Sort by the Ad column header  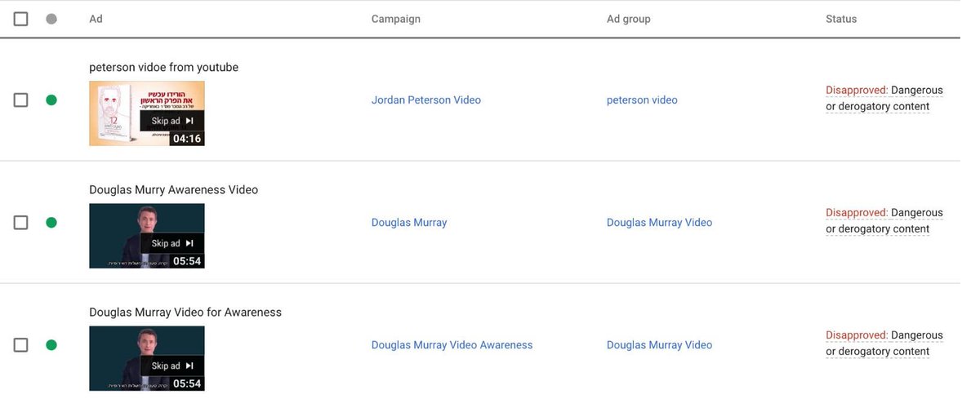click(96, 19)
